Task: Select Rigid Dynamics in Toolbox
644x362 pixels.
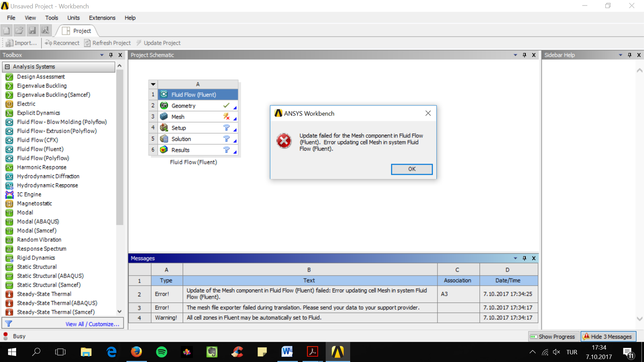Action: pyautogui.click(x=36, y=258)
